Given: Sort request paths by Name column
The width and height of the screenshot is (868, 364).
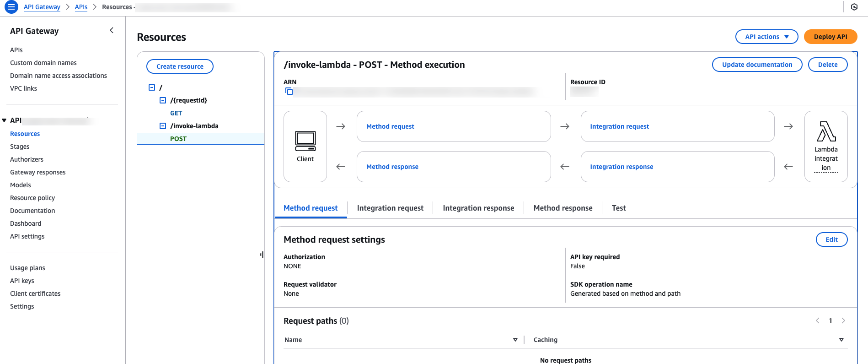Looking at the screenshot, I should [x=515, y=340].
